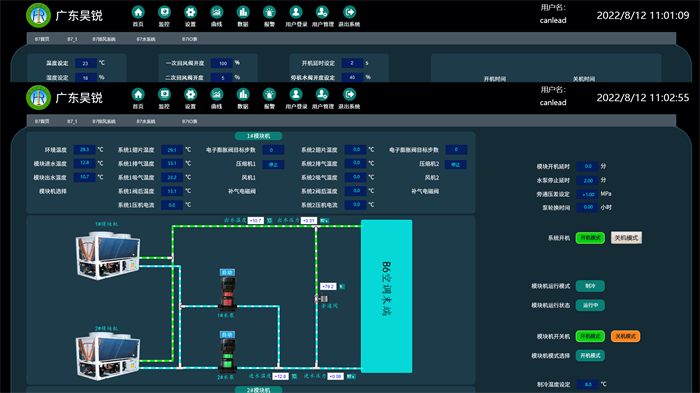Select the 1# chiller module unit image
This screenshot has width=700, height=393.
point(108,256)
